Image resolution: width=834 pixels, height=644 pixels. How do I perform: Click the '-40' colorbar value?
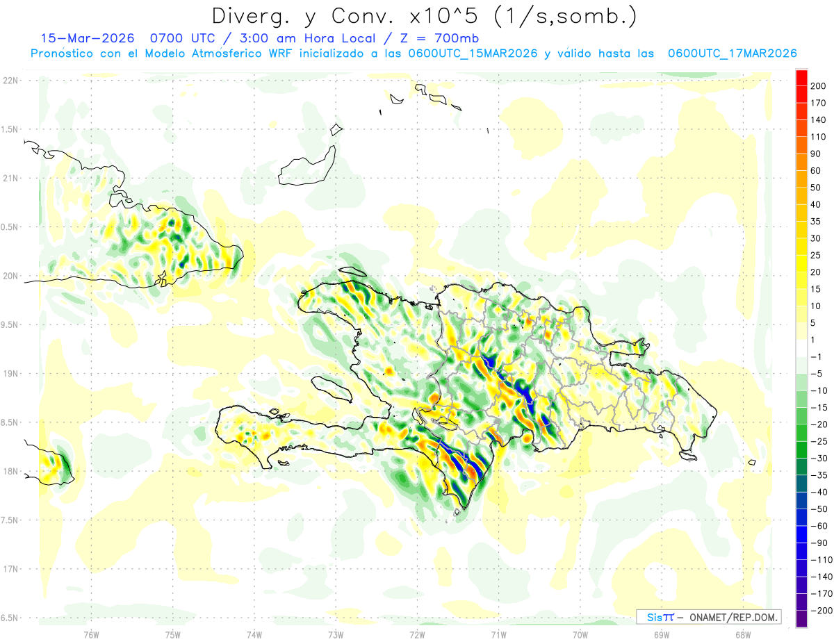[x=819, y=493]
